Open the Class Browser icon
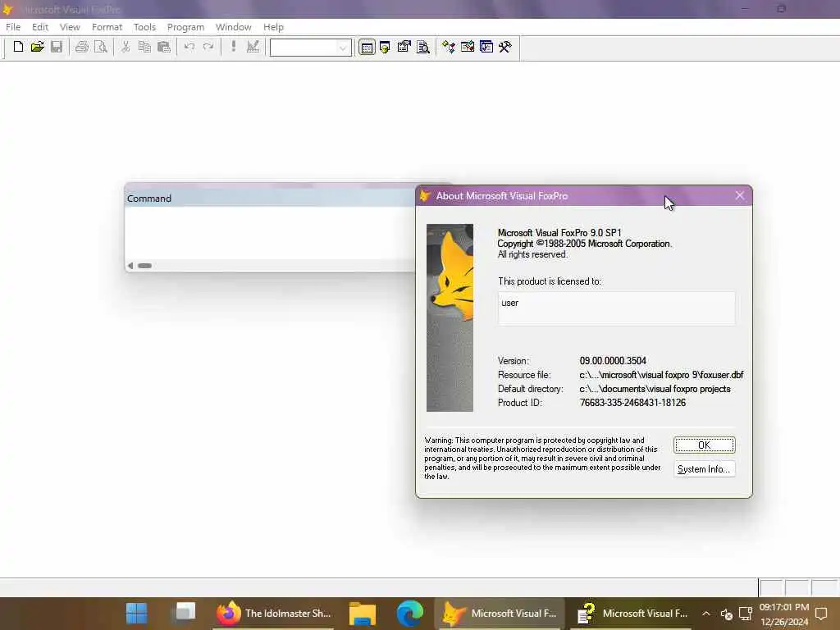840x630 pixels. click(449, 47)
